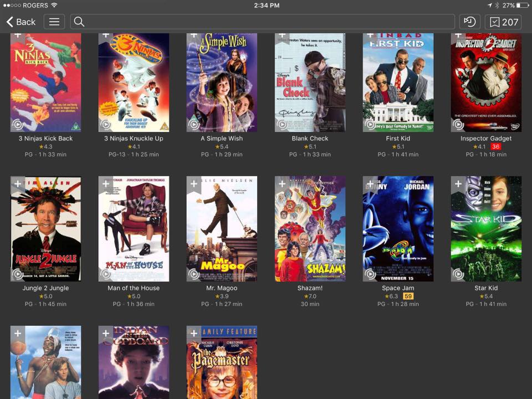532x399 pixels.
Task: Tap the Wi-Fi status icon
Action: [54, 5]
